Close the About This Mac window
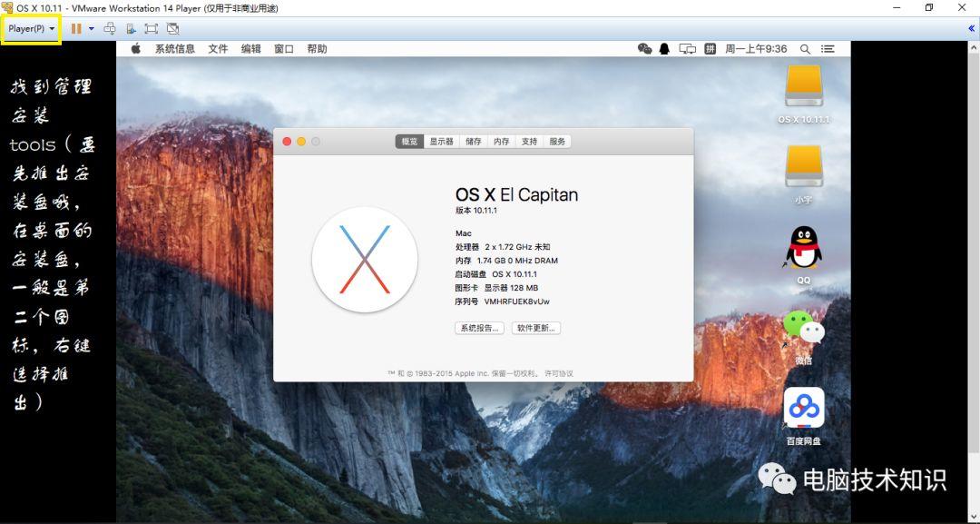980x524 pixels. [287, 142]
